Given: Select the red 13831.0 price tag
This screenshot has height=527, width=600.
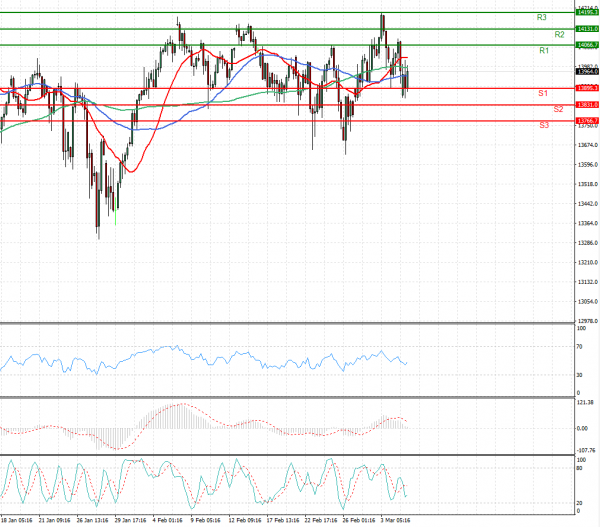Looking at the screenshot, I should coord(587,104).
